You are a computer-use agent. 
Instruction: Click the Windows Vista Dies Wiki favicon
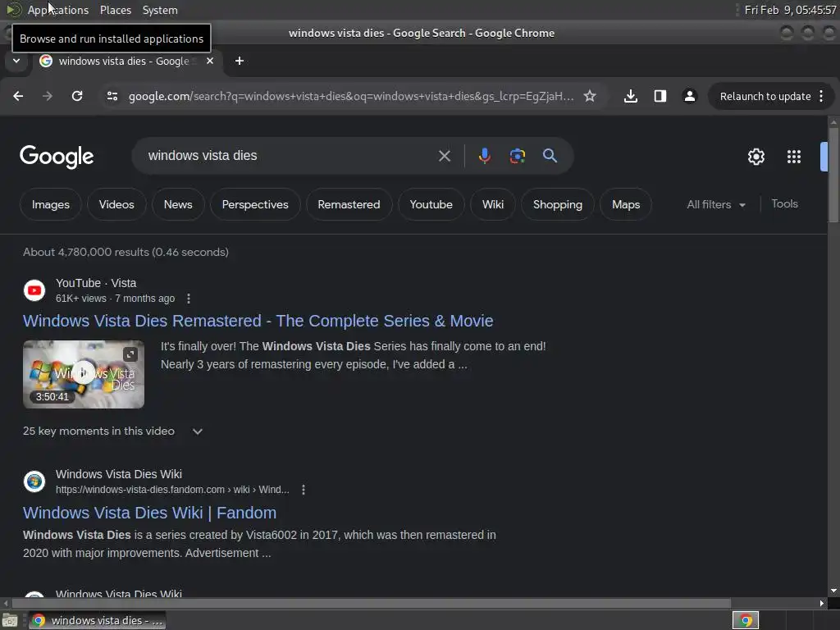pyautogui.click(x=34, y=481)
